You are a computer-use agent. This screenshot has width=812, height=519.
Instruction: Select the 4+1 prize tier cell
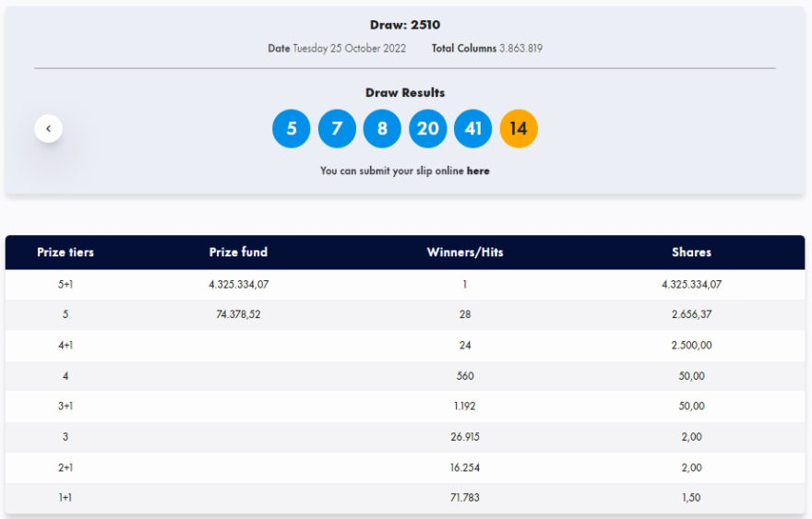coord(66,346)
